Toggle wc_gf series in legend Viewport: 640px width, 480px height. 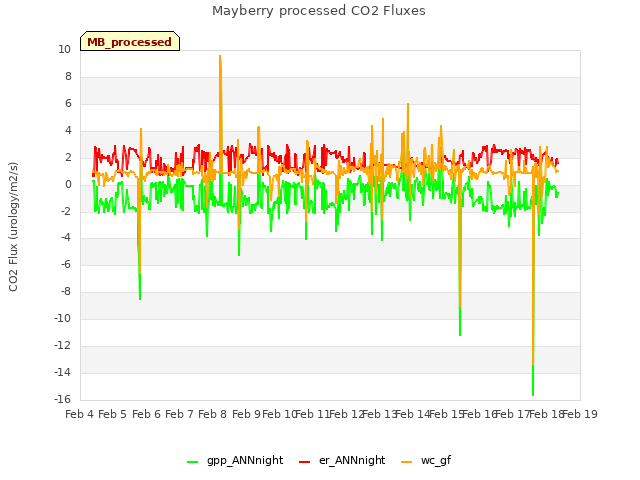(426, 460)
